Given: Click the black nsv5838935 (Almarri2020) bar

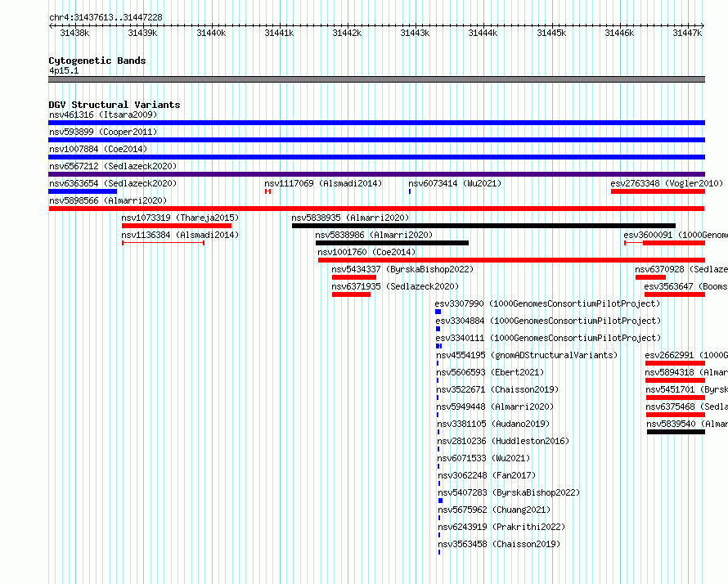Looking at the screenshot, I should tap(483, 226).
